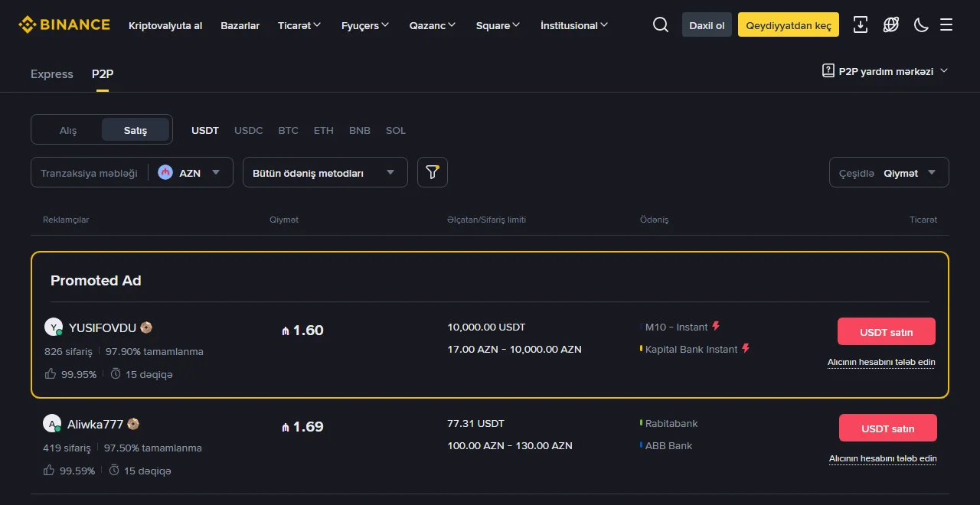Click Aliwka777 avatar icon
Image resolution: width=980 pixels, height=505 pixels.
click(x=51, y=424)
